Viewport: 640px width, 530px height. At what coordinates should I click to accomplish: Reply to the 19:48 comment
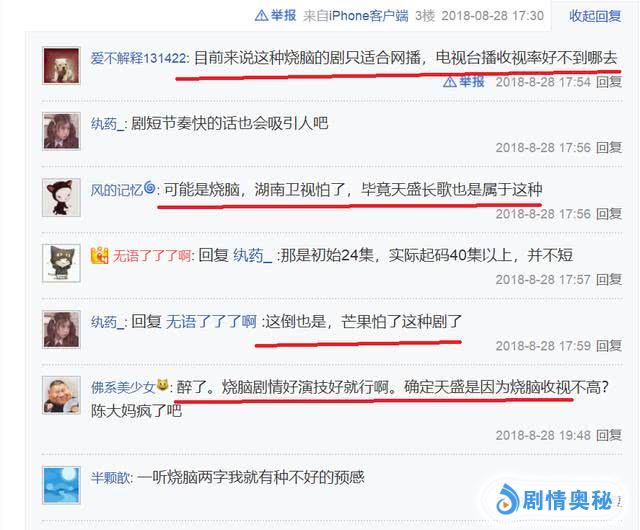(609, 435)
